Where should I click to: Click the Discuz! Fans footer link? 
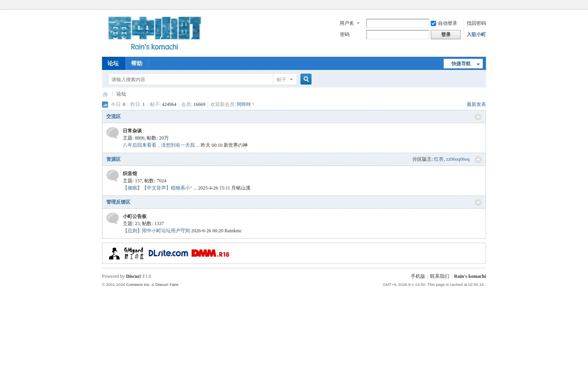tap(167, 285)
